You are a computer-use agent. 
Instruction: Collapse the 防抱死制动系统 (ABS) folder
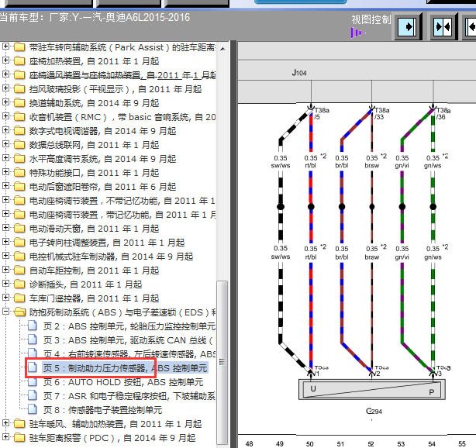(x=5, y=312)
